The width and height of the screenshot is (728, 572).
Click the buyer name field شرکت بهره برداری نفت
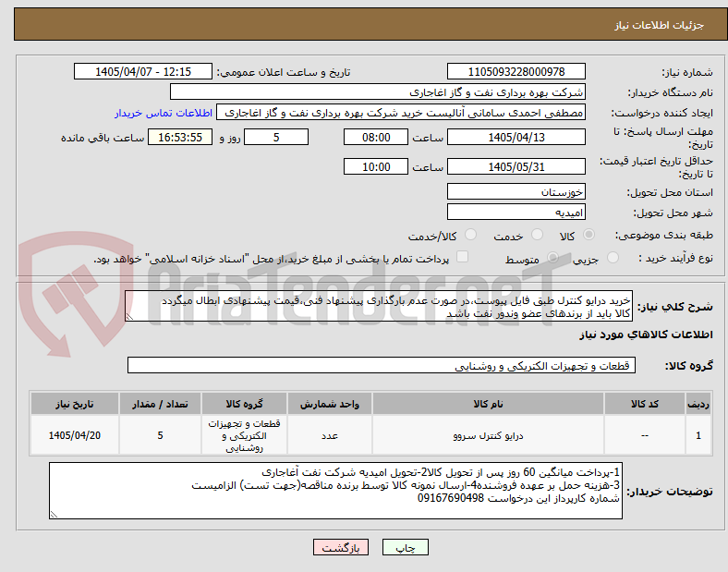[x=378, y=91]
